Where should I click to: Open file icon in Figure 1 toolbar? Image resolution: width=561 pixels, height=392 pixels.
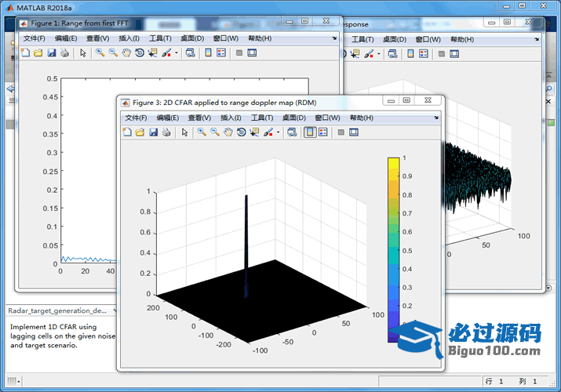(38, 53)
